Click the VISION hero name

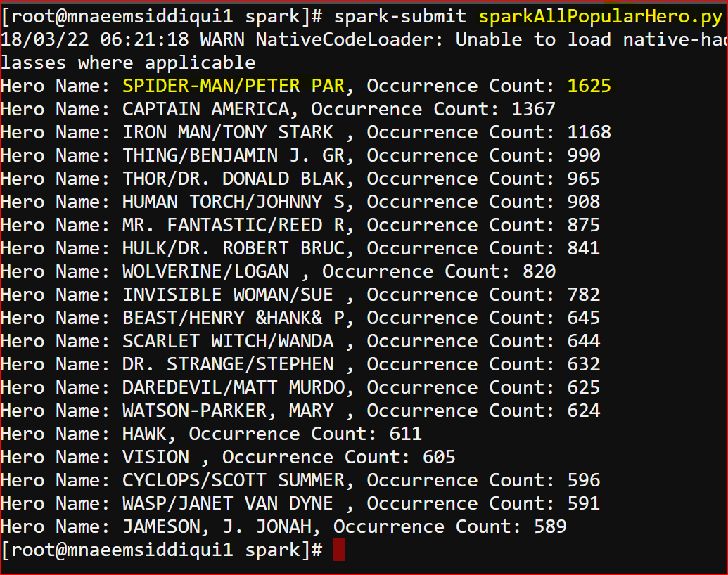[155, 457]
